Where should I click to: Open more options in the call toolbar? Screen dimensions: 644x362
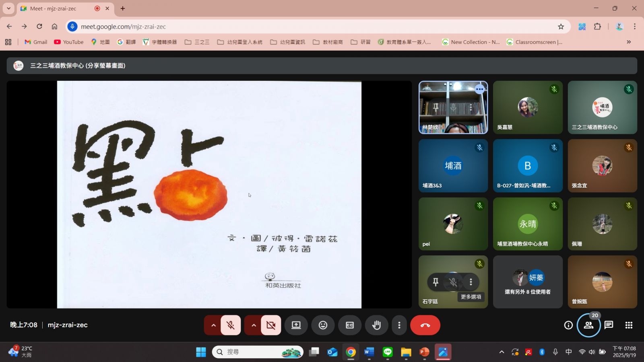coord(399,325)
